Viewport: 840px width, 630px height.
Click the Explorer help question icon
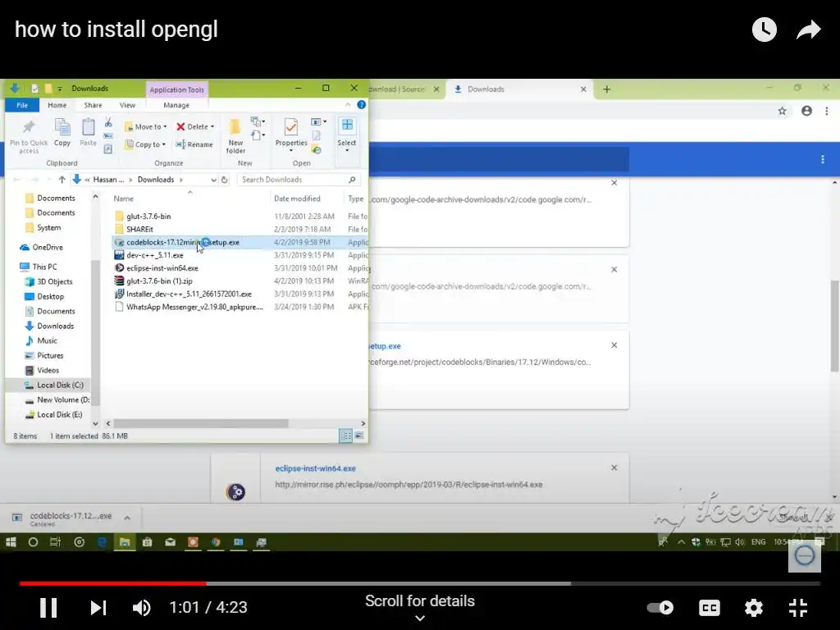tap(362, 105)
